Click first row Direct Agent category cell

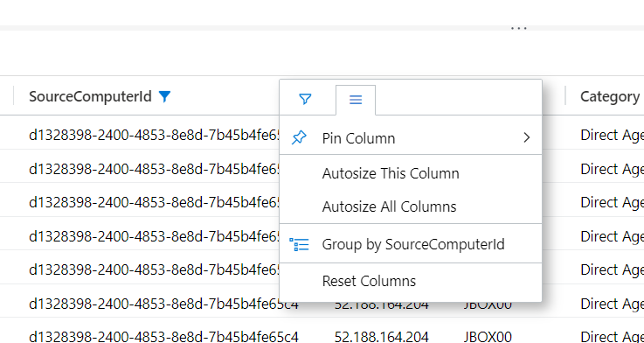(612, 136)
